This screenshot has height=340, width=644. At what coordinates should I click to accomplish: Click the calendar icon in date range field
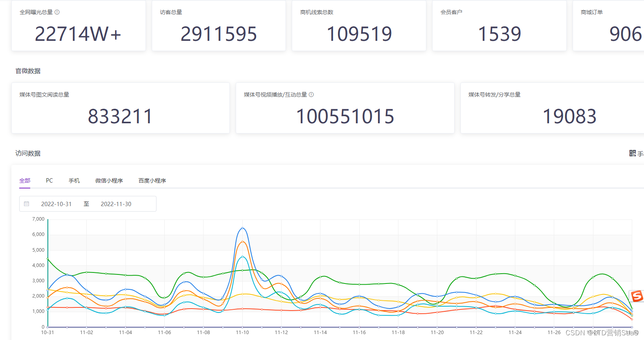(27, 204)
